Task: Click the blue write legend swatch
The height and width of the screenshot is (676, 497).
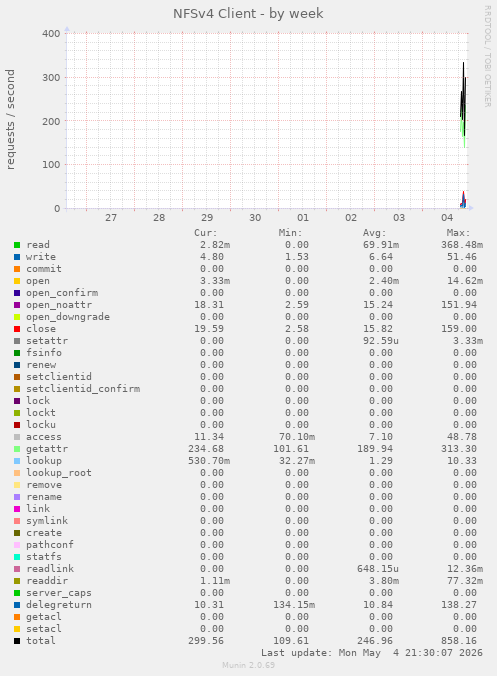Action: click(x=17, y=257)
